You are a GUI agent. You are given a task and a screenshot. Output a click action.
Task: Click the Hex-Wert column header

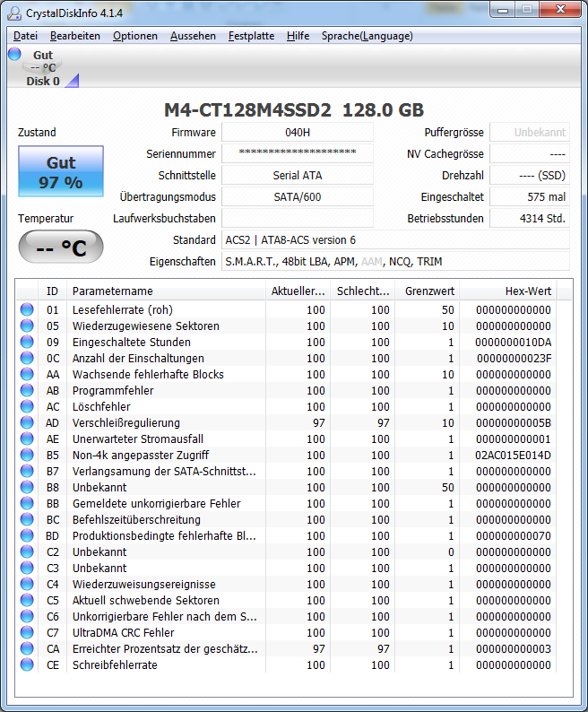point(508,291)
